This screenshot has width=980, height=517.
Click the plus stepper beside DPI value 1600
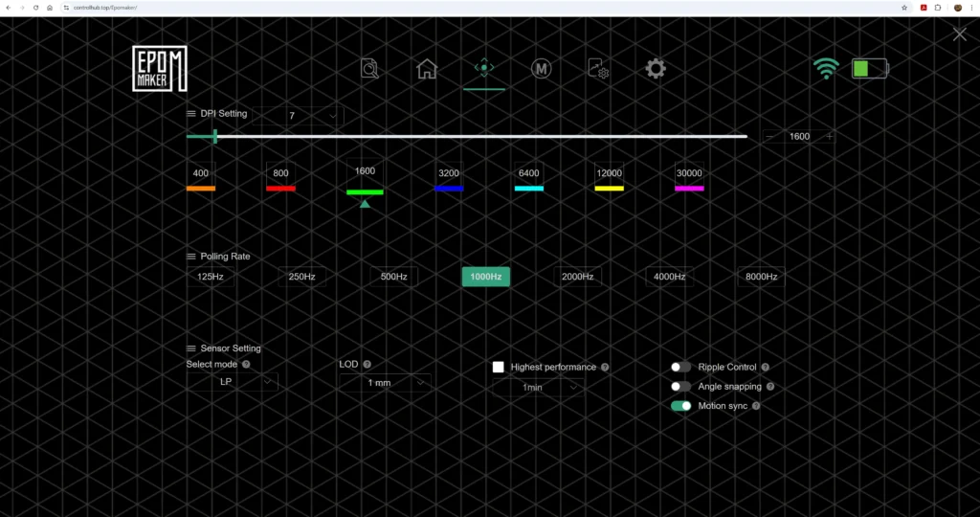click(829, 137)
